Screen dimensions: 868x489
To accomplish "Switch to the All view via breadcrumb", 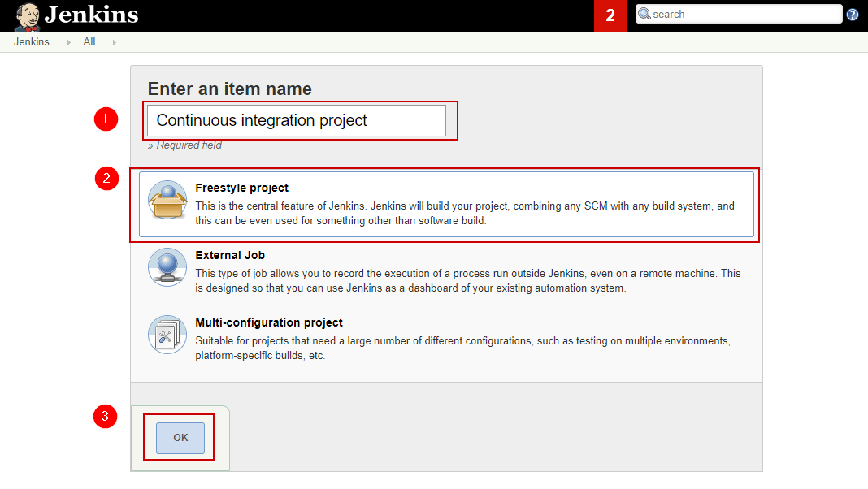I will [x=89, y=41].
